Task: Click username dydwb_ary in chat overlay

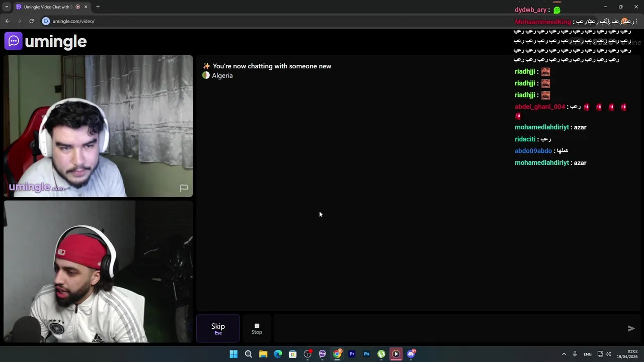Action: (x=530, y=10)
